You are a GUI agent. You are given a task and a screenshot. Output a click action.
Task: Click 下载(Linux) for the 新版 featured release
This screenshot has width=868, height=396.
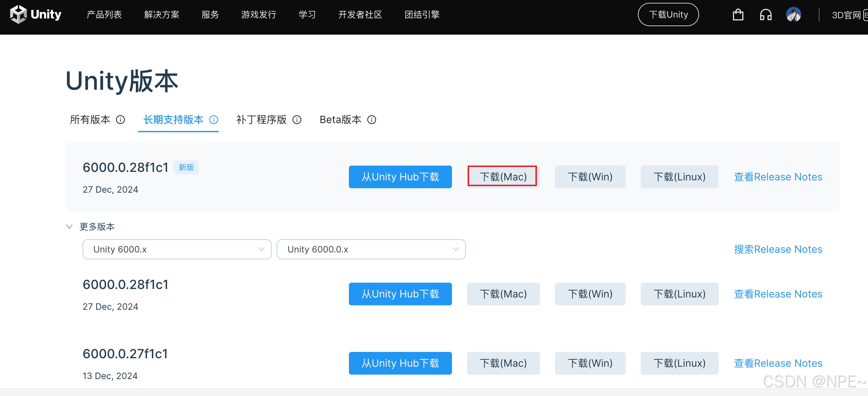click(679, 177)
